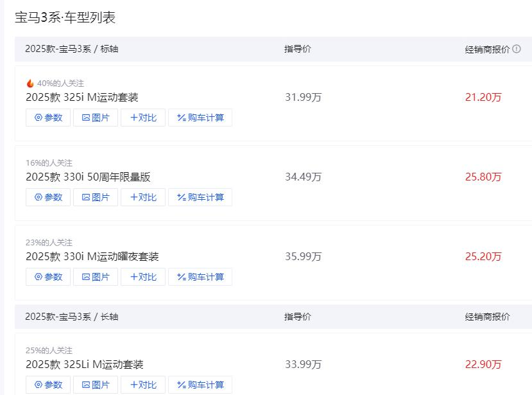Image resolution: width=532 pixels, height=395 pixels.
Task: Open 参数 for 330i 50周年限量版
Action: [x=48, y=197]
